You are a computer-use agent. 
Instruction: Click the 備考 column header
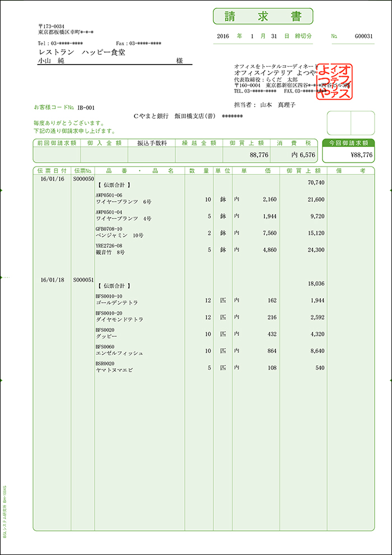click(351, 170)
